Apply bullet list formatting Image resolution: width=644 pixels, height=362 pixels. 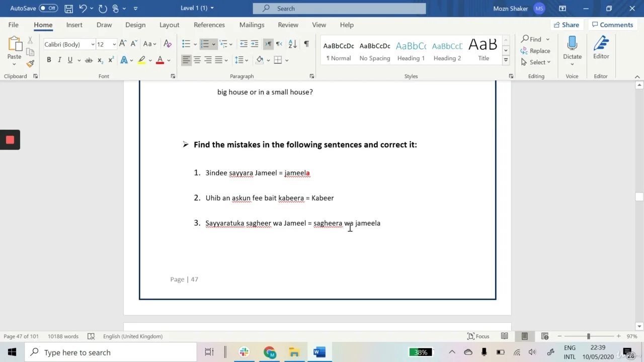(186, 44)
